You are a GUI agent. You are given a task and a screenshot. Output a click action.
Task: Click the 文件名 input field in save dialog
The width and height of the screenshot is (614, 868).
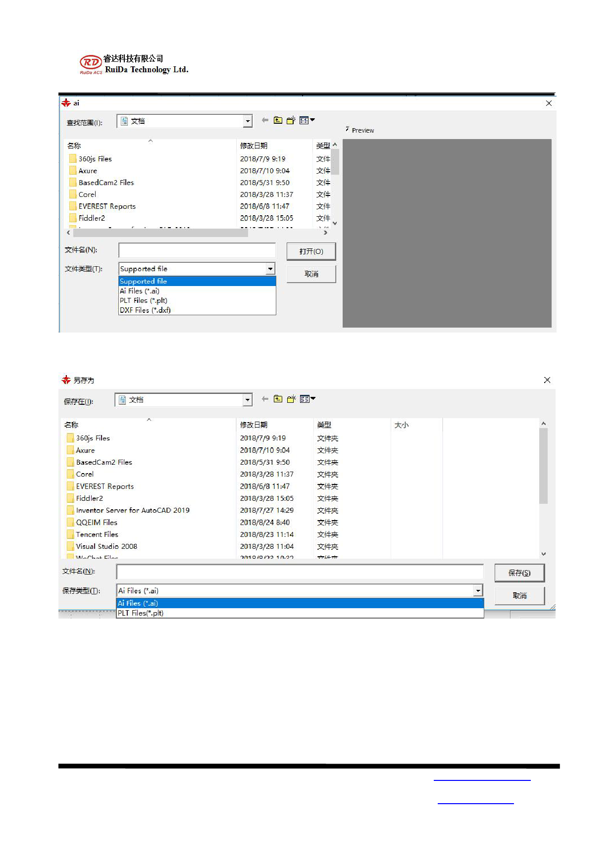tap(300, 572)
